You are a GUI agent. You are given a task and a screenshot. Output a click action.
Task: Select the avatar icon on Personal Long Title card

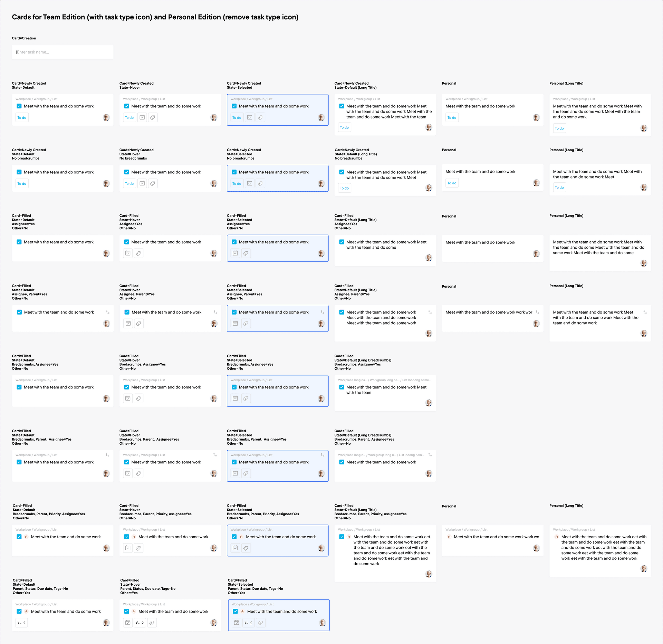tap(643, 128)
